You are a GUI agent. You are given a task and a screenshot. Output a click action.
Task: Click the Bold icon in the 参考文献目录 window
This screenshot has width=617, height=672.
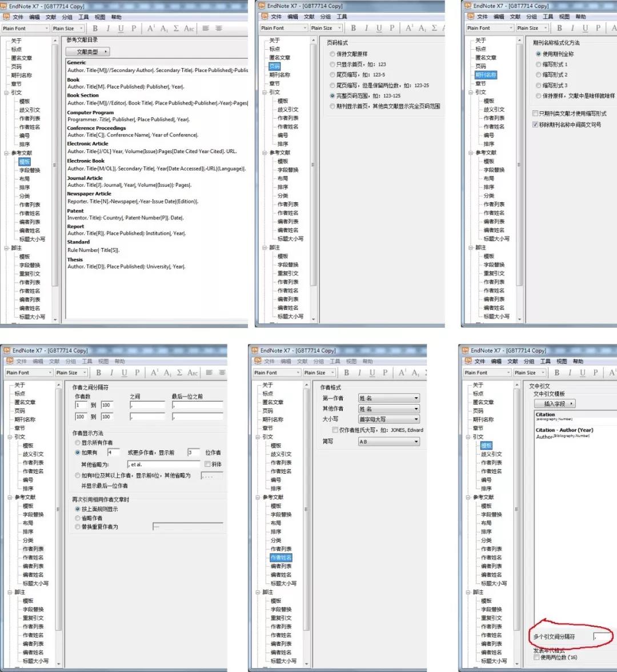tap(95, 29)
